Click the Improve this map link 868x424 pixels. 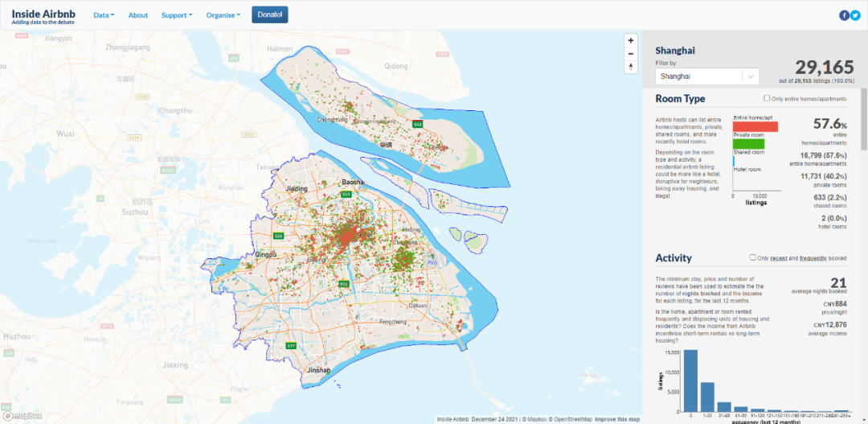617,419
